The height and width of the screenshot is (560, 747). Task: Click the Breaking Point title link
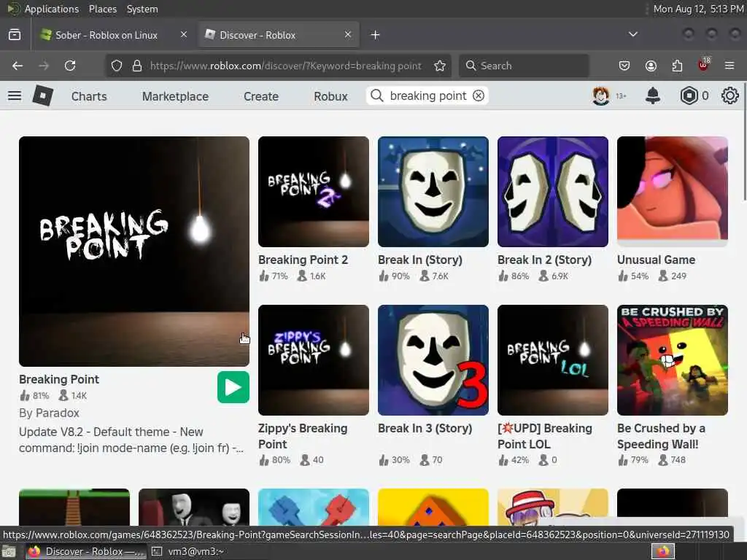[59, 379]
